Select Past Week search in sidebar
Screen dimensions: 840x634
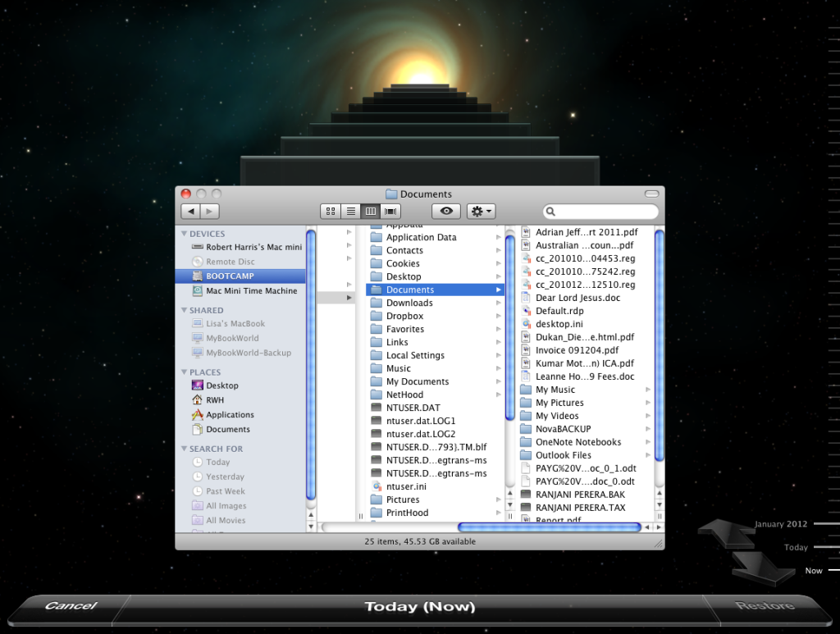[218, 491]
